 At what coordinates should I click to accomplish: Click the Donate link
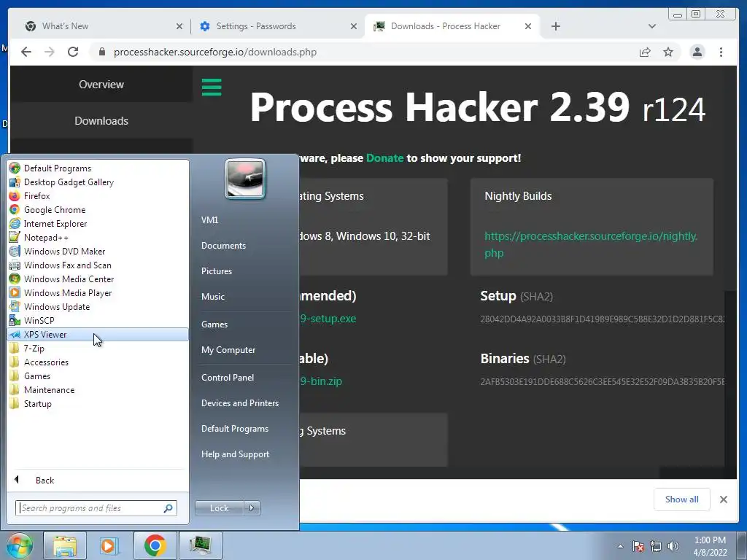tap(384, 158)
